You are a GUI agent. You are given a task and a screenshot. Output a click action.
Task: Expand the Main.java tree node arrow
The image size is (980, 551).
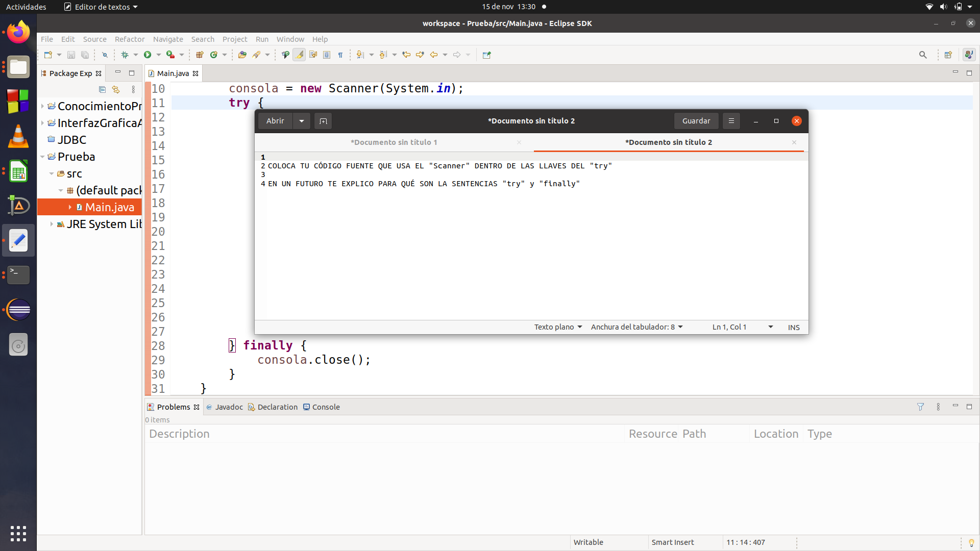tap(70, 208)
